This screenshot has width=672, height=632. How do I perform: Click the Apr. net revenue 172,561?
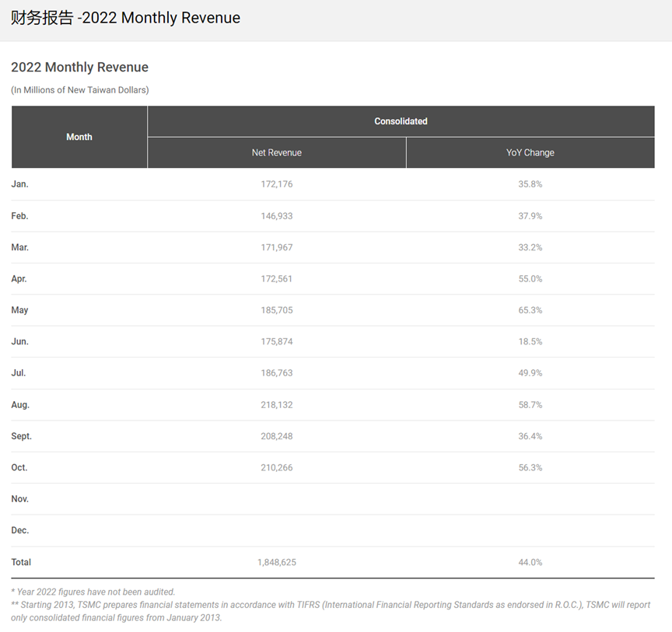276,278
